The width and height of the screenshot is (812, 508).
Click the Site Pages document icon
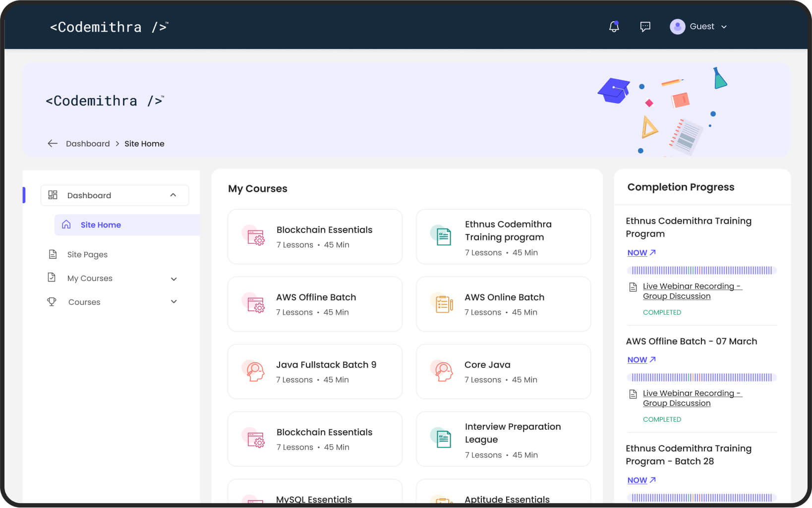tap(53, 254)
